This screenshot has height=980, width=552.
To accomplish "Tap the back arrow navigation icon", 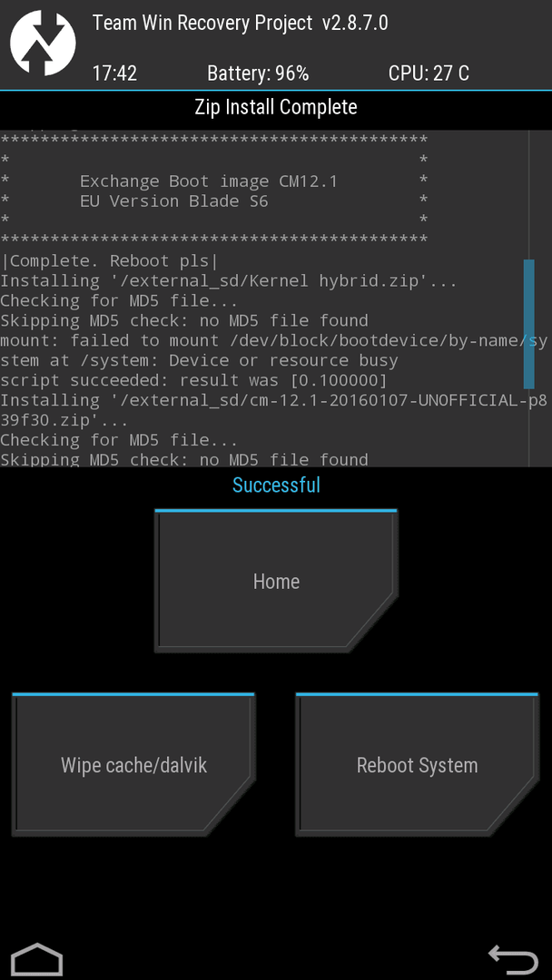I will click(x=513, y=959).
